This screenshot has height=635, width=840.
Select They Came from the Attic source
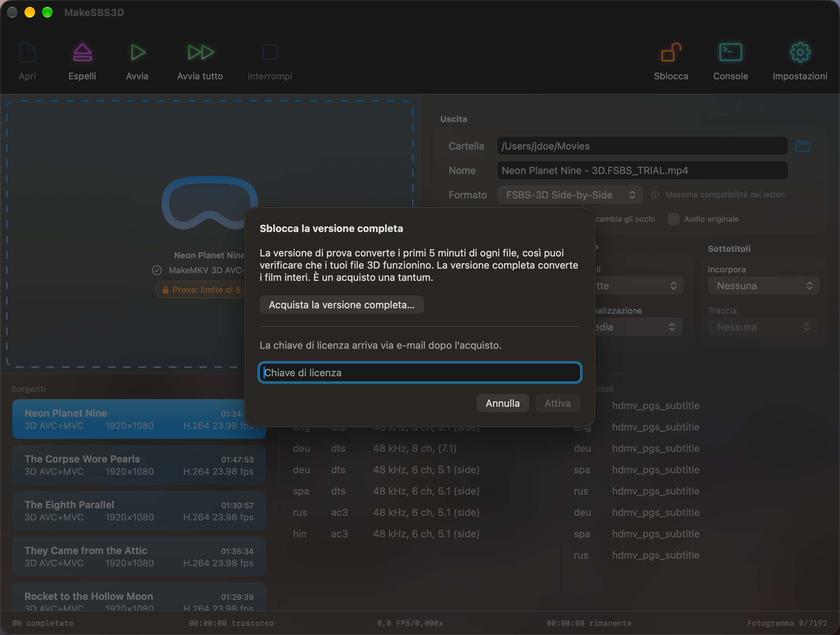click(139, 556)
